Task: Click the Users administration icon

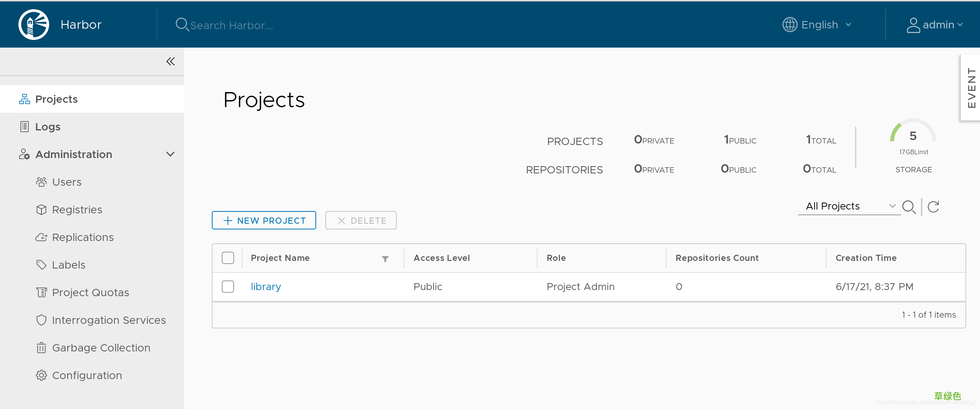Action: point(41,181)
